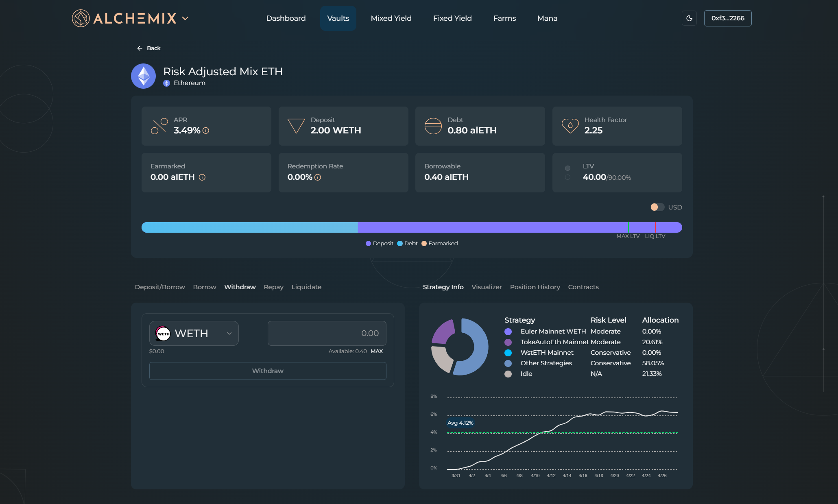Click the Alchemix logo icon

81,18
